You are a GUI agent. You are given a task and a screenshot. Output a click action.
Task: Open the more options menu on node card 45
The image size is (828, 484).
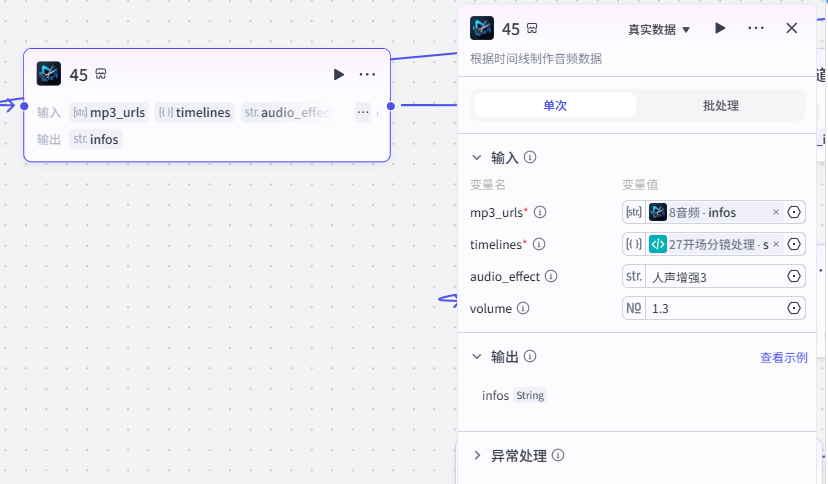pyautogui.click(x=367, y=74)
